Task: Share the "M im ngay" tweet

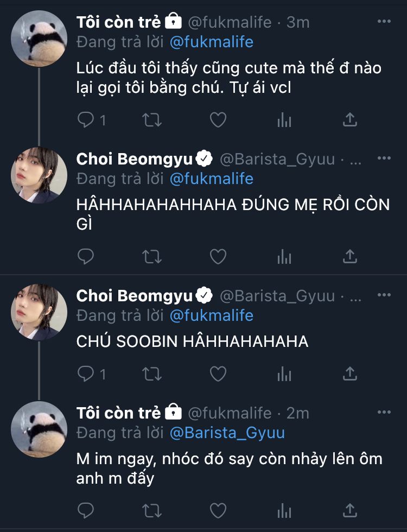Action: tap(351, 510)
